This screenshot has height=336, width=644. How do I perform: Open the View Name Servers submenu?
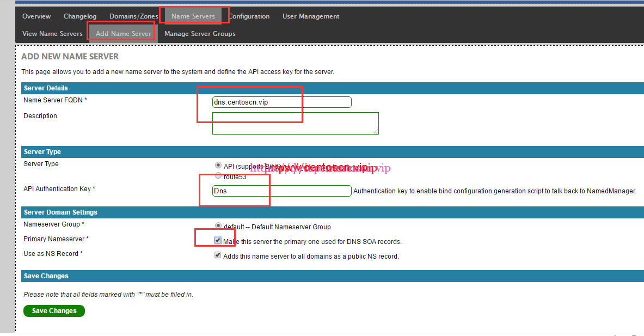click(52, 34)
